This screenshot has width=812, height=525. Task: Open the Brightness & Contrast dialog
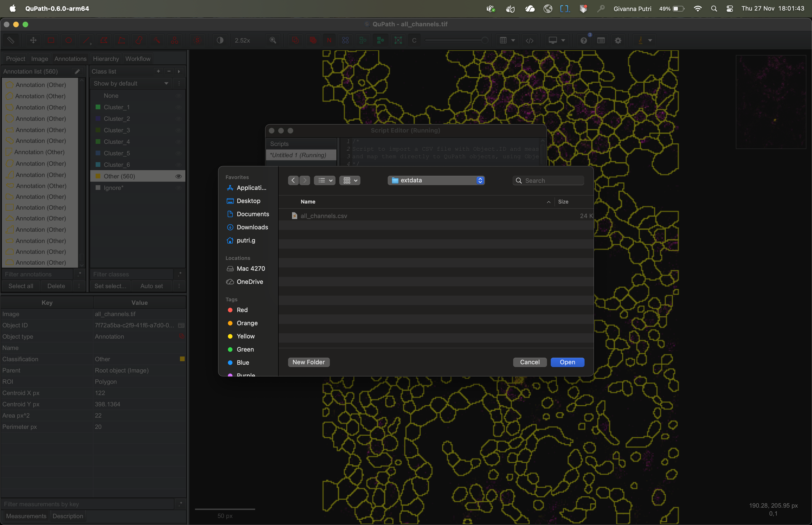coord(220,40)
